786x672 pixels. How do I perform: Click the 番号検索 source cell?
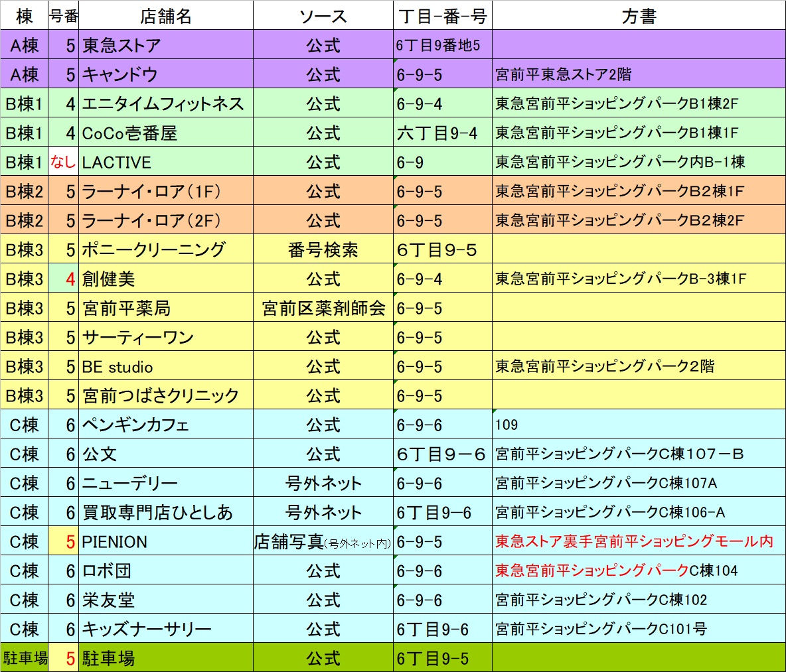[323, 249]
